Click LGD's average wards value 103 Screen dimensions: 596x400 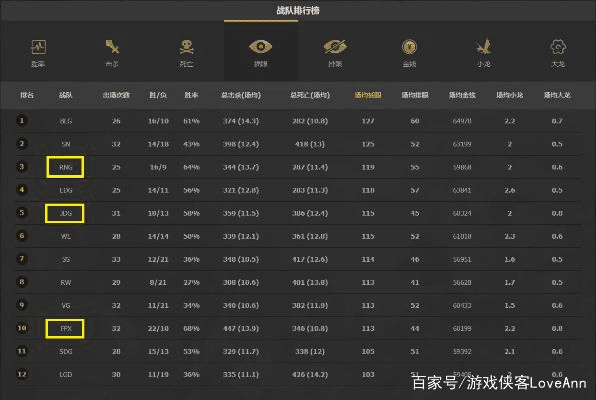368,375
